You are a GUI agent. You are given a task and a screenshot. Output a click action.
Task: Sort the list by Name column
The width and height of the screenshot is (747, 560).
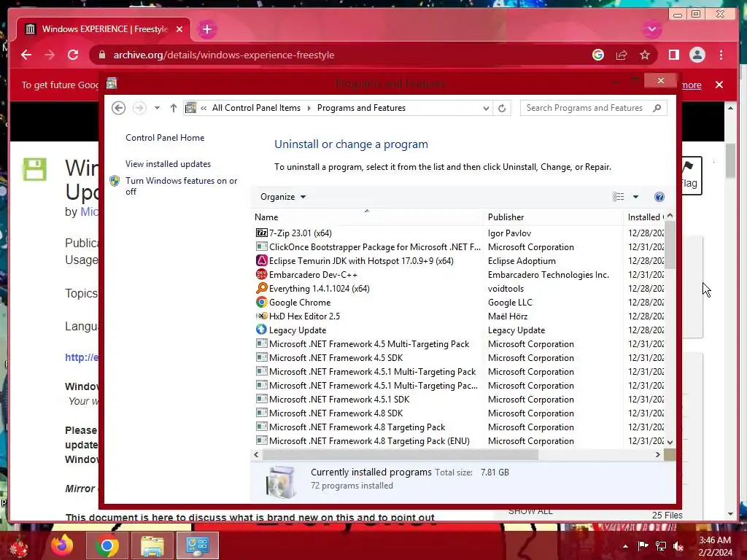pos(367,217)
